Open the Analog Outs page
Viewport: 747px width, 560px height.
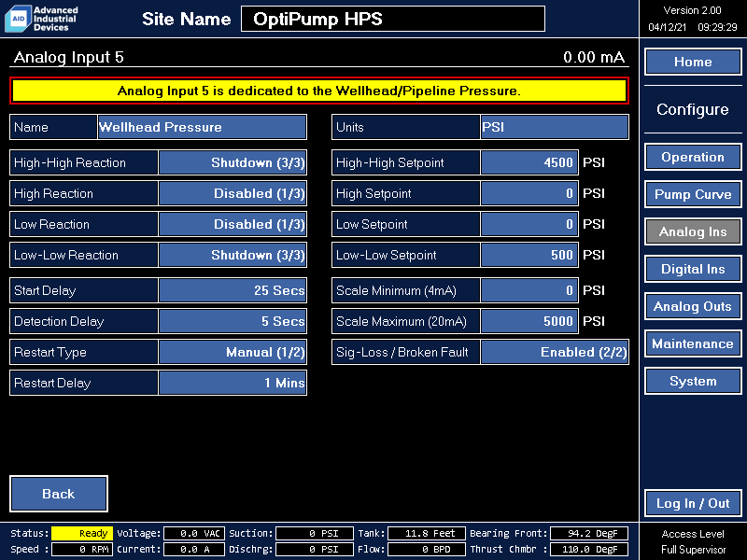pos(693,306)
